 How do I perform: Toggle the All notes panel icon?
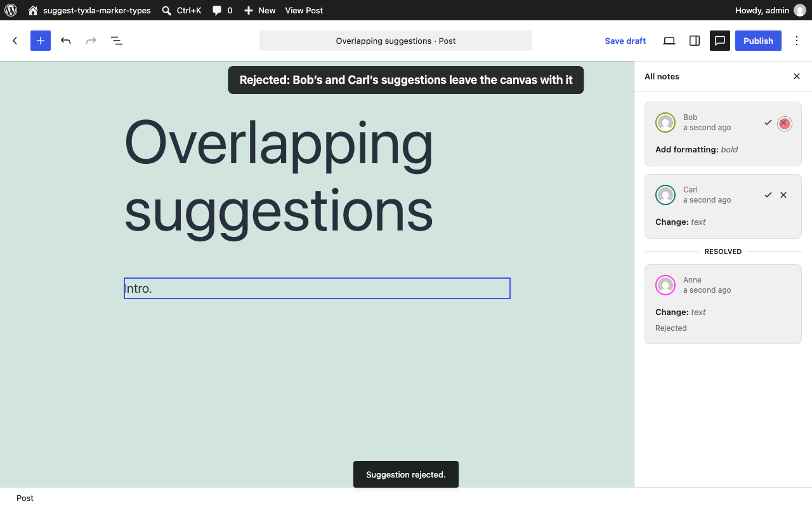(720, 41)
